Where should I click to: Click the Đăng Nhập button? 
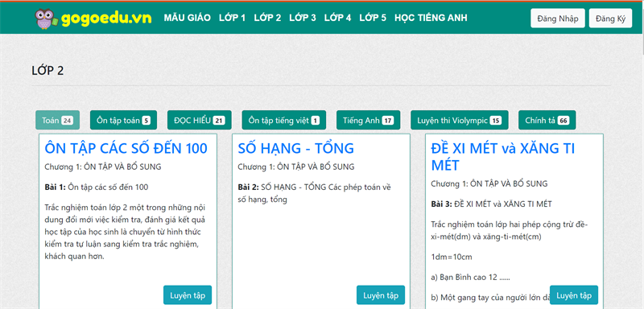(557, 19)
